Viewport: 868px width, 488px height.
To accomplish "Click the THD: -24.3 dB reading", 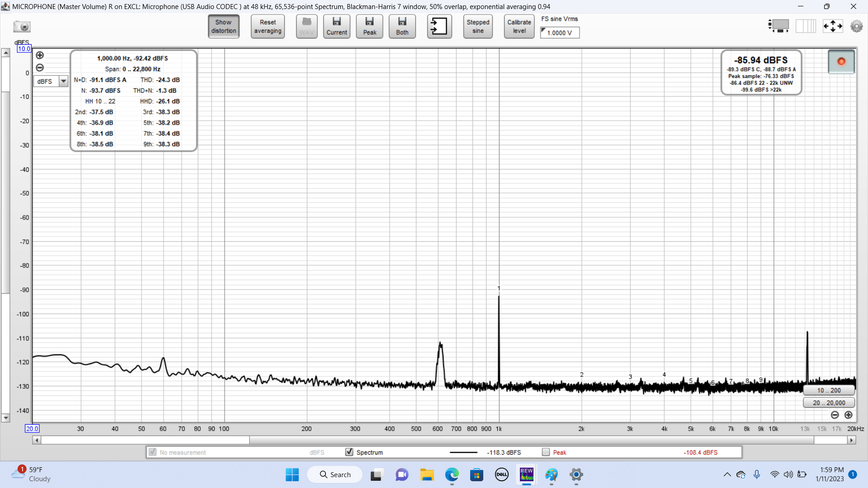I will (x=160, y=80).
